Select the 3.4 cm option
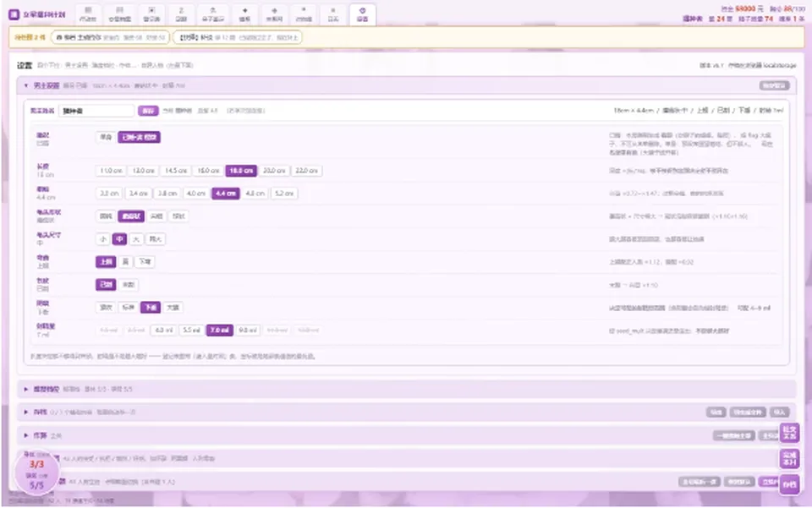This screenshot has width=812, height=508. coord(138,194)
